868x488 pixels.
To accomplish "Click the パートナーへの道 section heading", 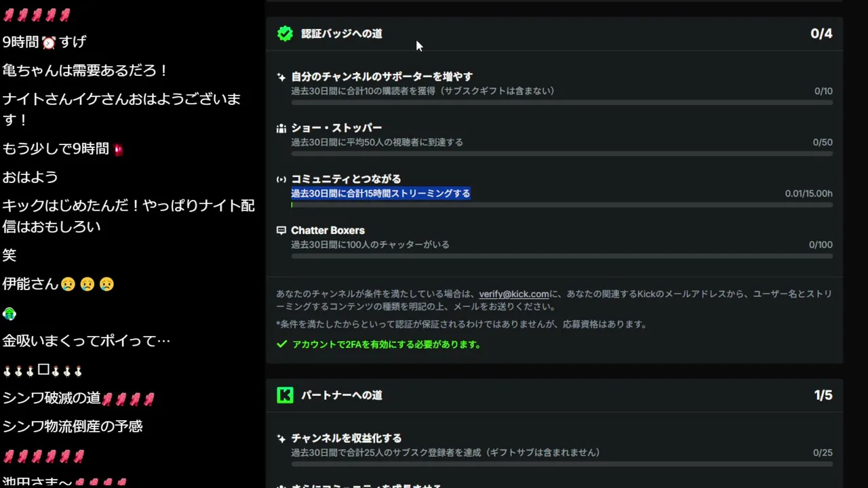I will 342,395.
